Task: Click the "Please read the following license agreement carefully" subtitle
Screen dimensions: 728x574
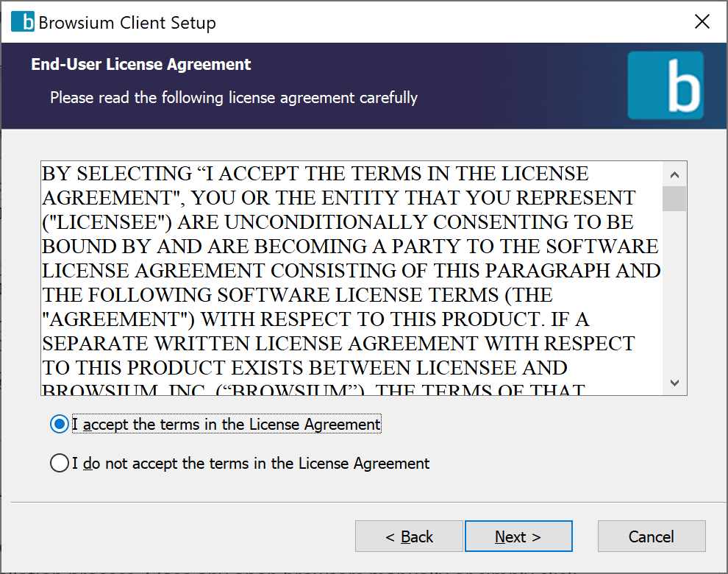Action: click(x=234, y=97)
